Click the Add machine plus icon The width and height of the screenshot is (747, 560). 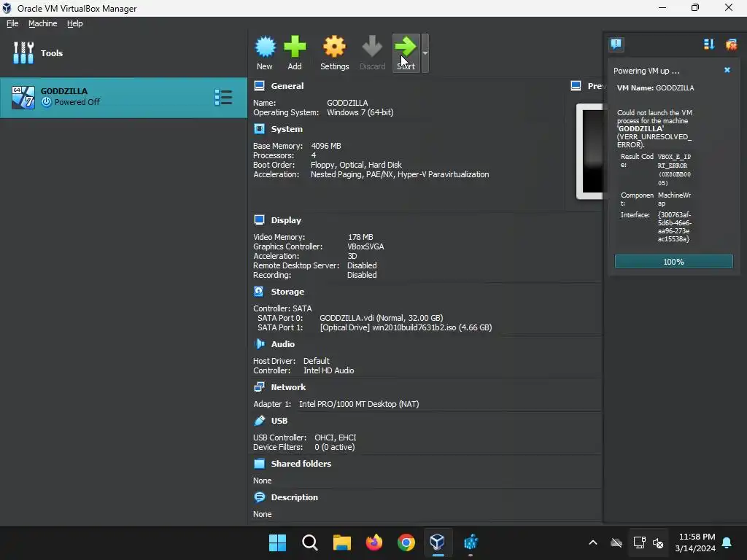(x=295, y=52)
